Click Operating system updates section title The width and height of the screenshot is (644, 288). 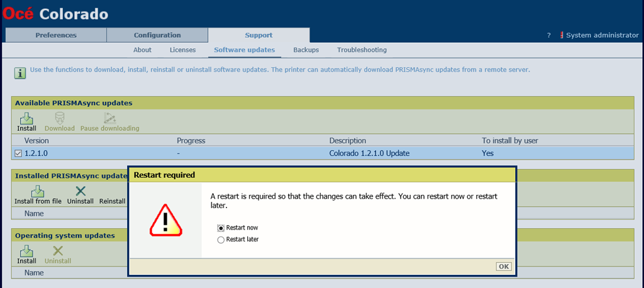pyautogui.click(x=65, y=235)
